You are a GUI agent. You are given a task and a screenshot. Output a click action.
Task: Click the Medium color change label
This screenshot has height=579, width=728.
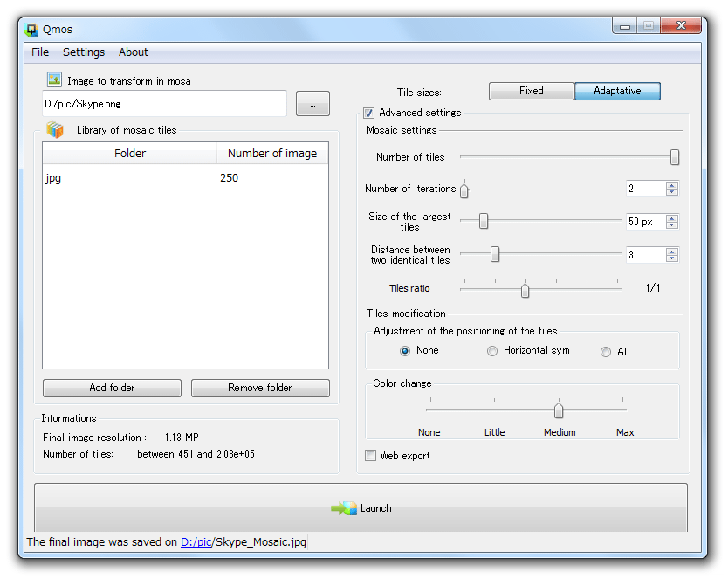[x=560, y=432]
